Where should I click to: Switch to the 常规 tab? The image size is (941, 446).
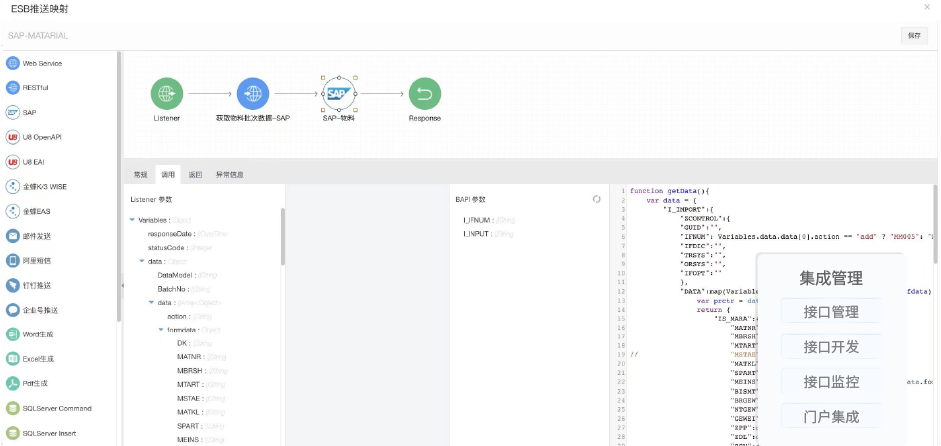[x=140, y=174]
